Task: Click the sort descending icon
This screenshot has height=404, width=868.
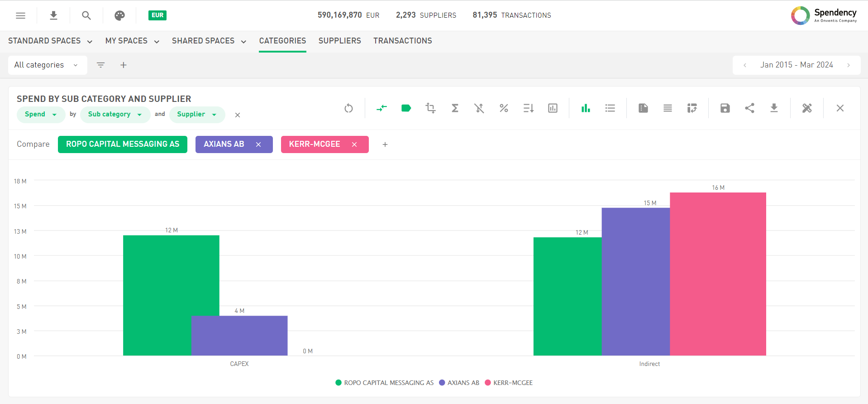Action: coord(528,108)
